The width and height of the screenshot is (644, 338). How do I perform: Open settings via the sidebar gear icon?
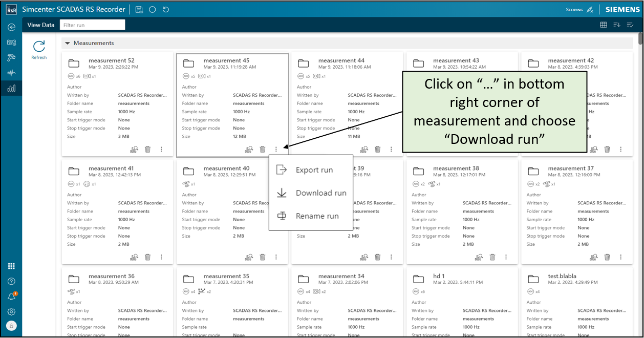pos(11,312)
